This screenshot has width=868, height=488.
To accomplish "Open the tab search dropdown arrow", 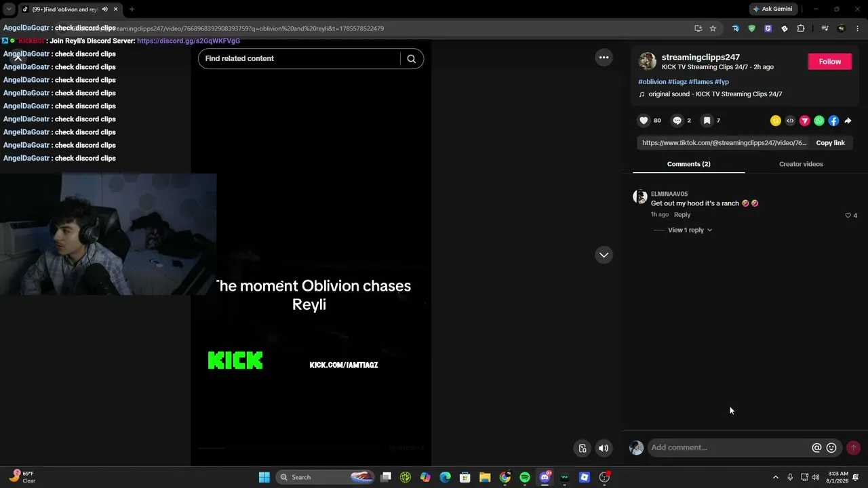I will 9,9.
